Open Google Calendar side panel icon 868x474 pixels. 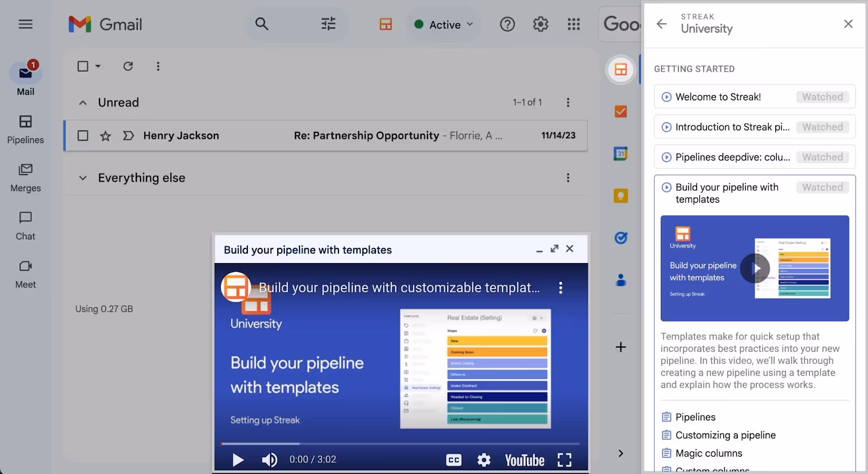point(621,153)
